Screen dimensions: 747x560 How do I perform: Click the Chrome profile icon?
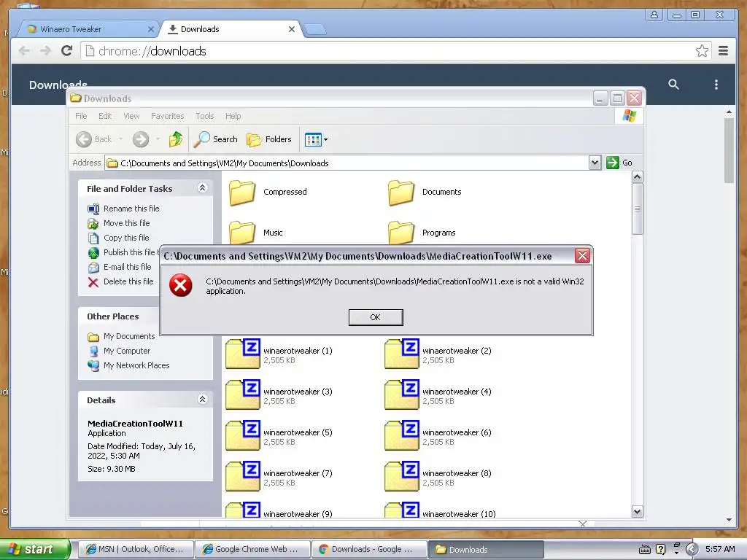click(654, 15)
